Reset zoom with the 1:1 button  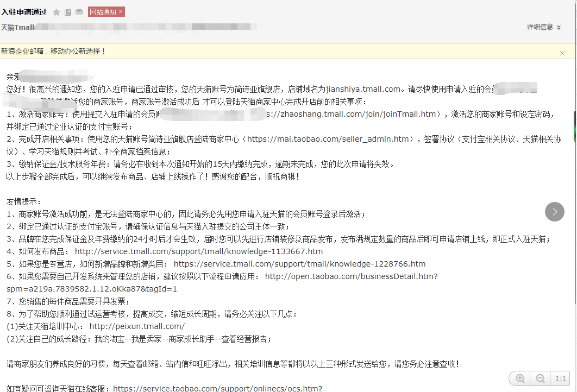click(561, 378)
